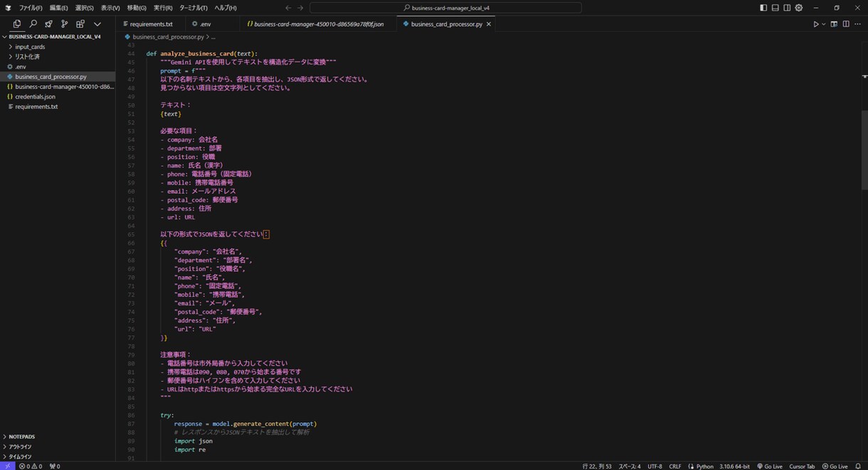Click the Cursor app logo icon
This screenshot has width=868, height=470.
tap(8, 8)
